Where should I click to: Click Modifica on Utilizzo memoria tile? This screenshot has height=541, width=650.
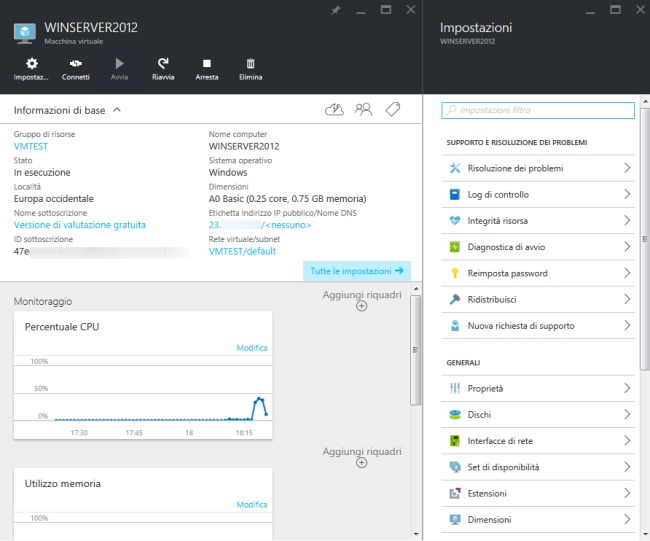252,505
